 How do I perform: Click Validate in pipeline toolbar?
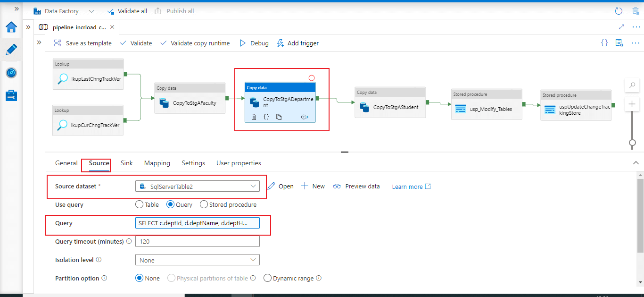click(136, 43)
